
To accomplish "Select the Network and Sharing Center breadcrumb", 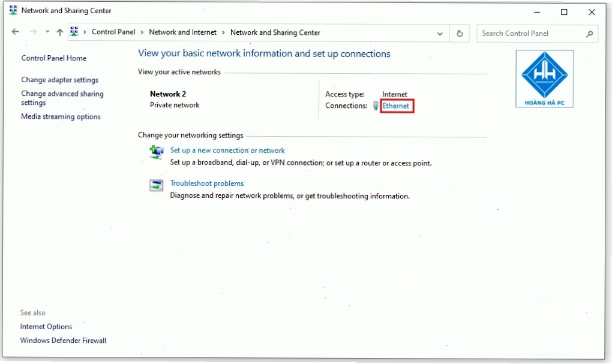I will [275, 32].
